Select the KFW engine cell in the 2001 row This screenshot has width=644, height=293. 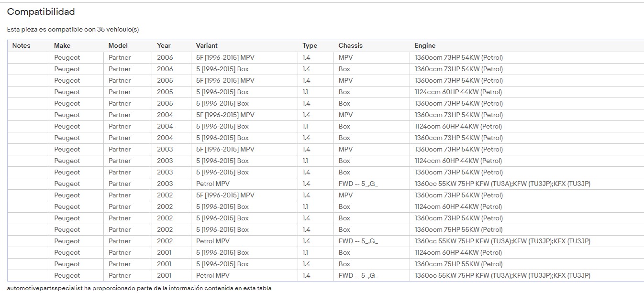tap(502, 275)
